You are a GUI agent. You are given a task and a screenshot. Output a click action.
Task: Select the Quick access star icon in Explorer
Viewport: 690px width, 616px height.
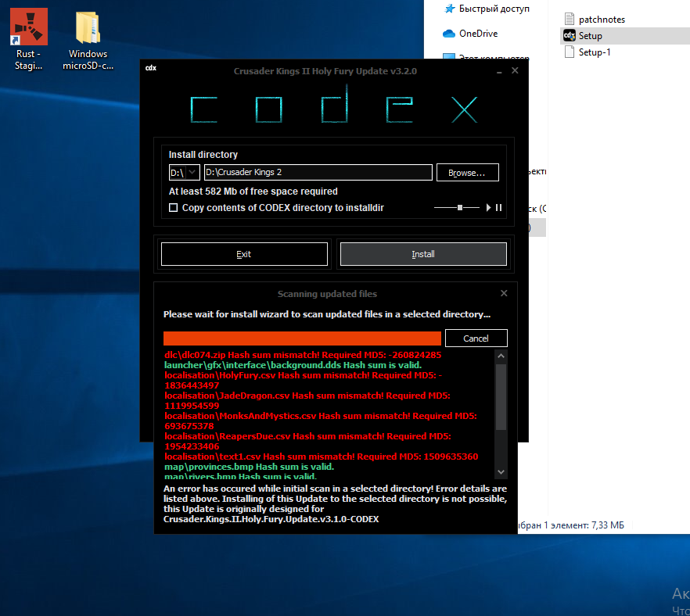tap(449, 9)
